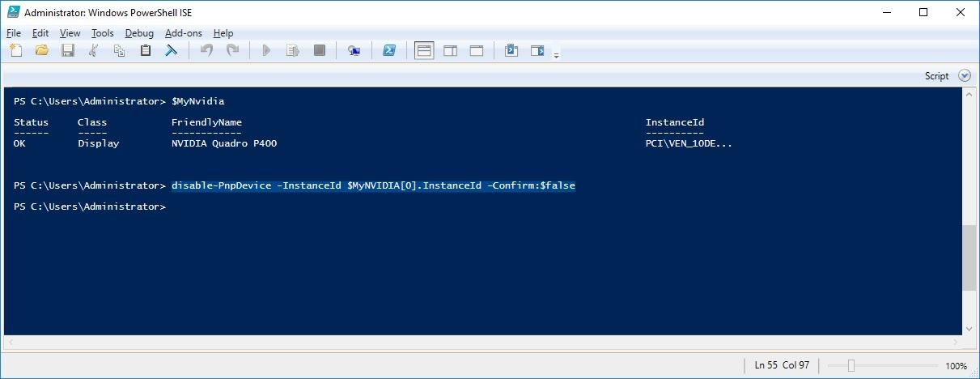Open the File menu
Image resolution: width=980 pixels, height=379 pixels.
click(13, 33)
